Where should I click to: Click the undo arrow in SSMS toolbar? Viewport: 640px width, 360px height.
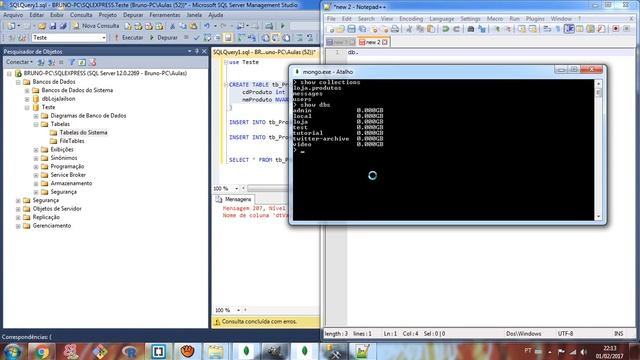pos(207,26)
